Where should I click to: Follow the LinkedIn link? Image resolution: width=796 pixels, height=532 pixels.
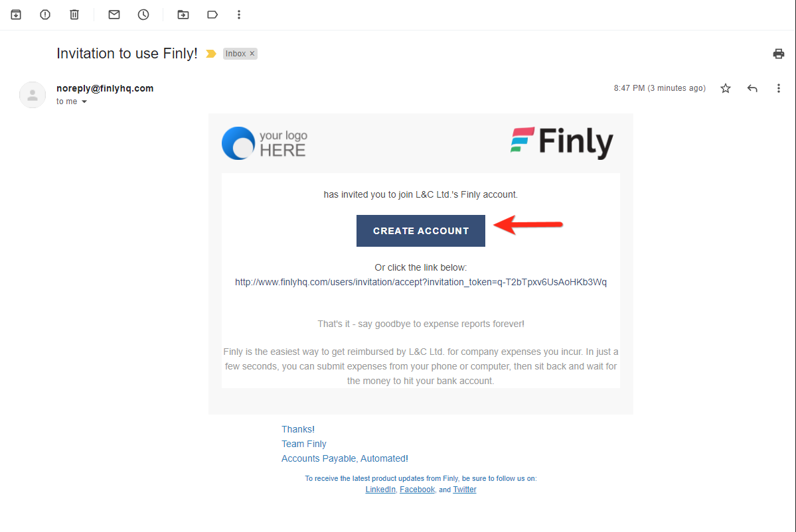pyautogui.click(x=380, y=490)
